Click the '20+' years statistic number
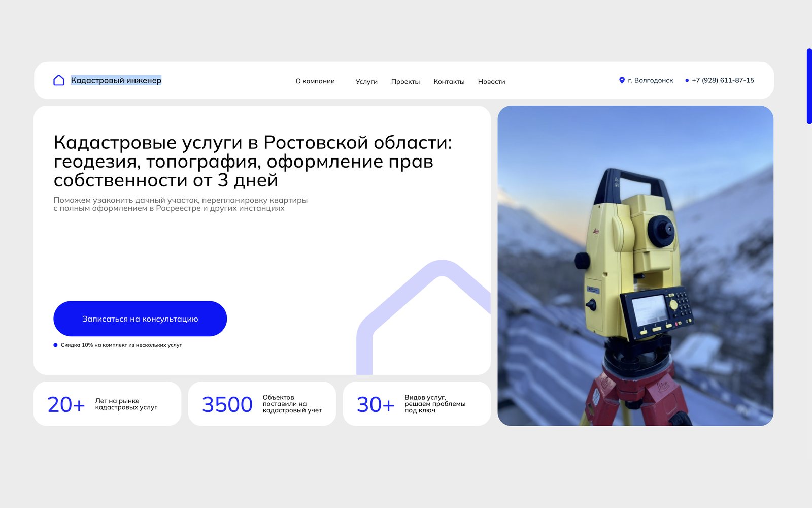 66,404
